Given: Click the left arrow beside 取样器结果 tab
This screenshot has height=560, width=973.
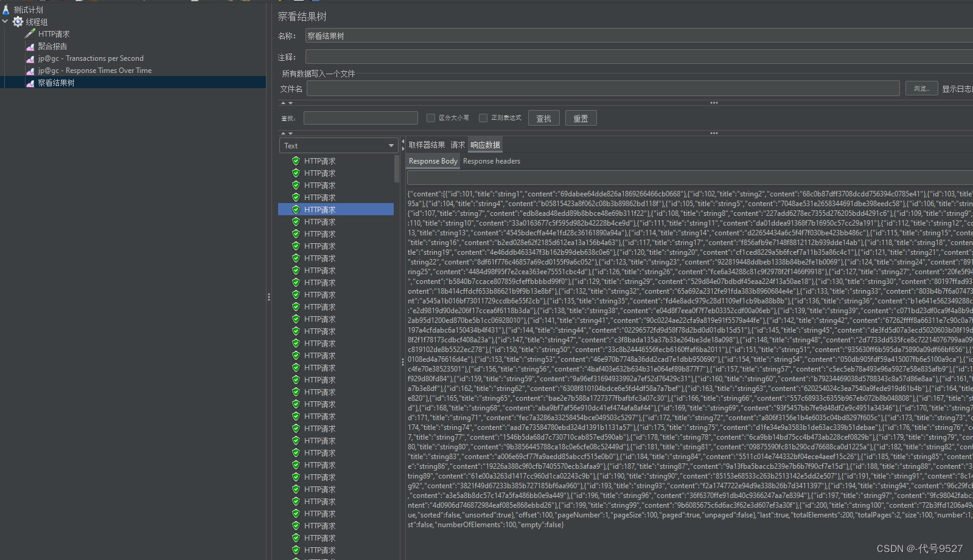Looking at the screenshot, I should [x=403, y=142].
